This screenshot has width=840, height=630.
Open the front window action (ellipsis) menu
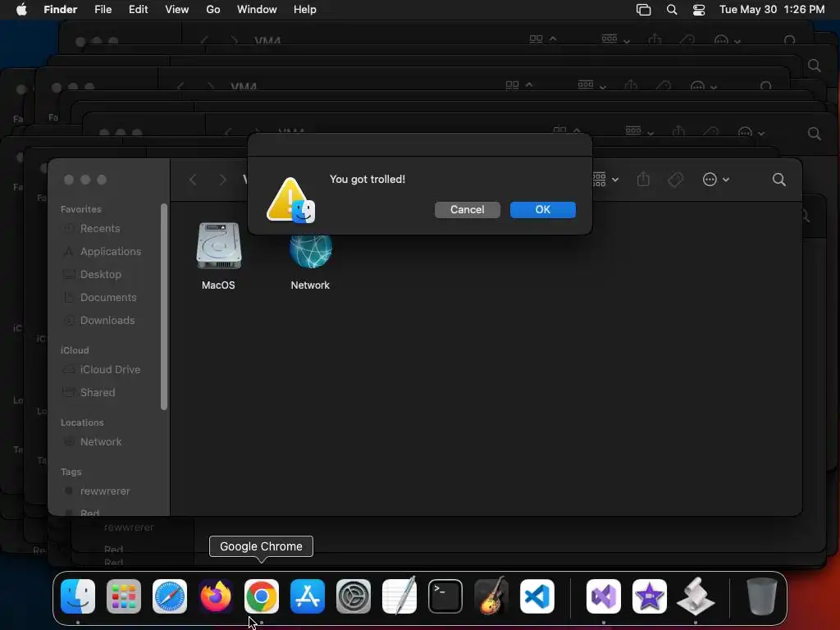tap(715, 180)
